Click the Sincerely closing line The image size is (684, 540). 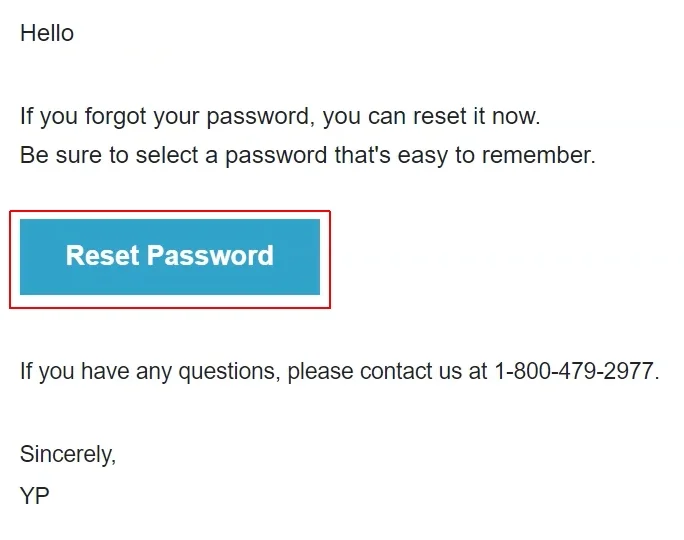coord(68,454)
